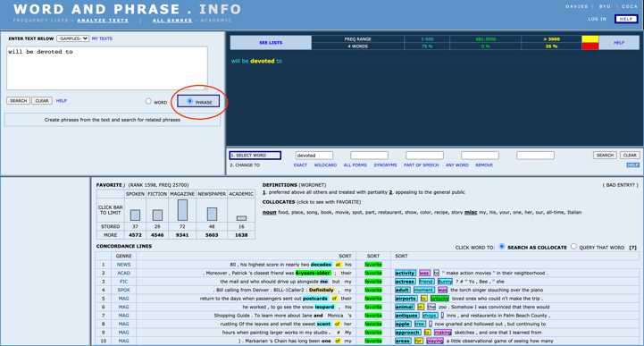
Task: Open the ALL GENRES menu item
Action: 172,21
